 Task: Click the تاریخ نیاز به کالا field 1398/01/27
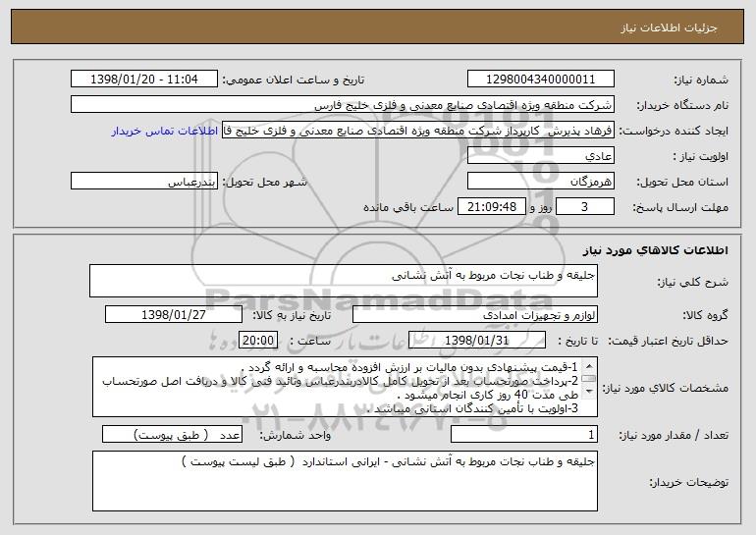click(x=174, y=315)
